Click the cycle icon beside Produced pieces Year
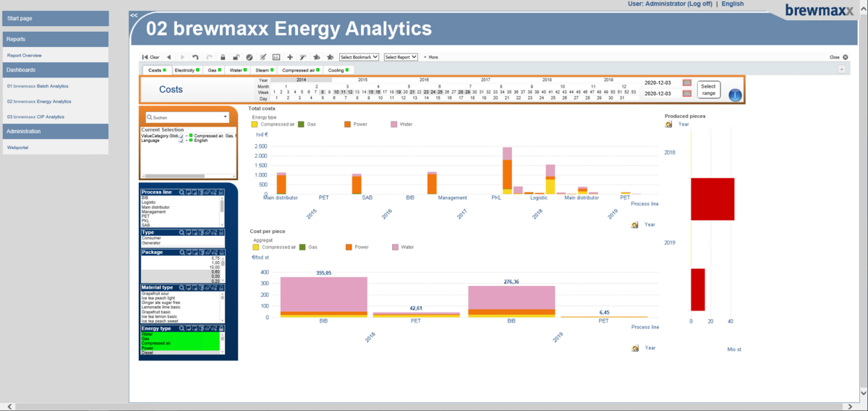Image resolution: width=868 pixels, height=411 pixels. [668, 124]
